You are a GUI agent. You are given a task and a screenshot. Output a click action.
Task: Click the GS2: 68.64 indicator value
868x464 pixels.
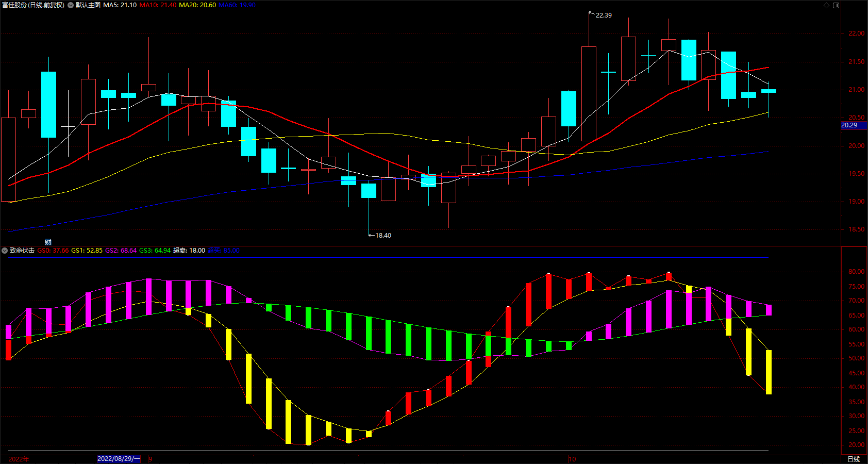point(121,251)
